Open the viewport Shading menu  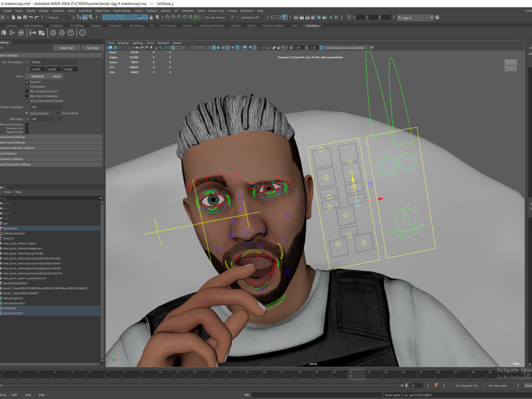[x=123, y=43]
